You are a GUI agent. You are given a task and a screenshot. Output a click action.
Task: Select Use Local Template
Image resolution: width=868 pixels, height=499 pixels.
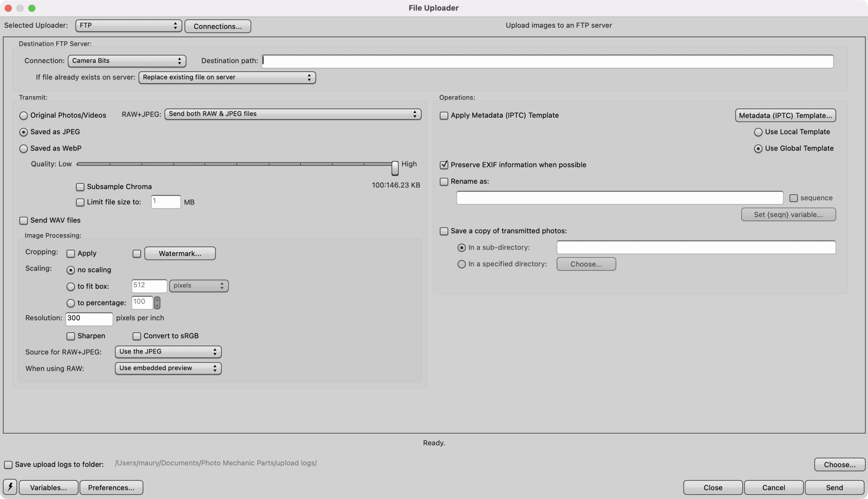[758, 132]
